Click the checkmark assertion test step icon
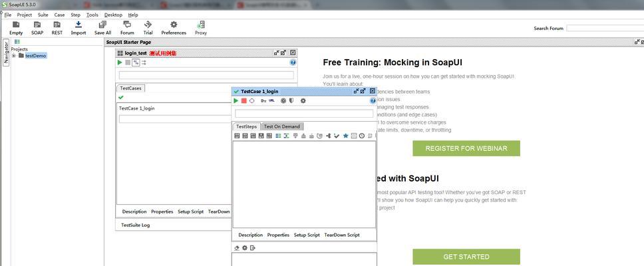This screenshot has width=644, height=266. pyautogui.click(x=337, y=136)
